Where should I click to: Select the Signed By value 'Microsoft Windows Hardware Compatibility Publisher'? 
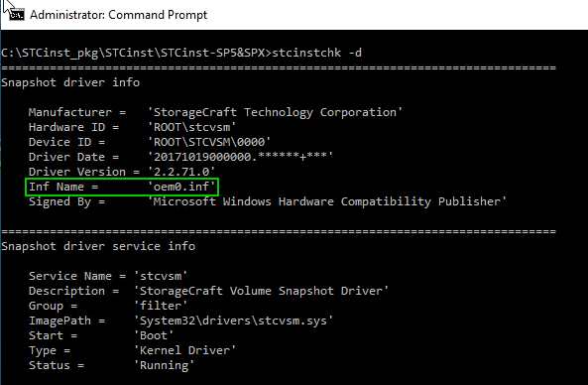tap(327, 201)
